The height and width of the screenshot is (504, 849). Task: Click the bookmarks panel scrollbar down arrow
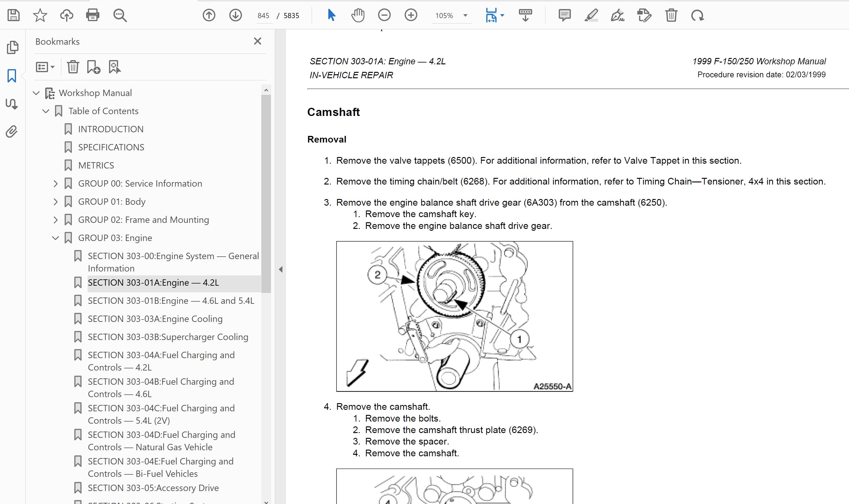(266, 501)
